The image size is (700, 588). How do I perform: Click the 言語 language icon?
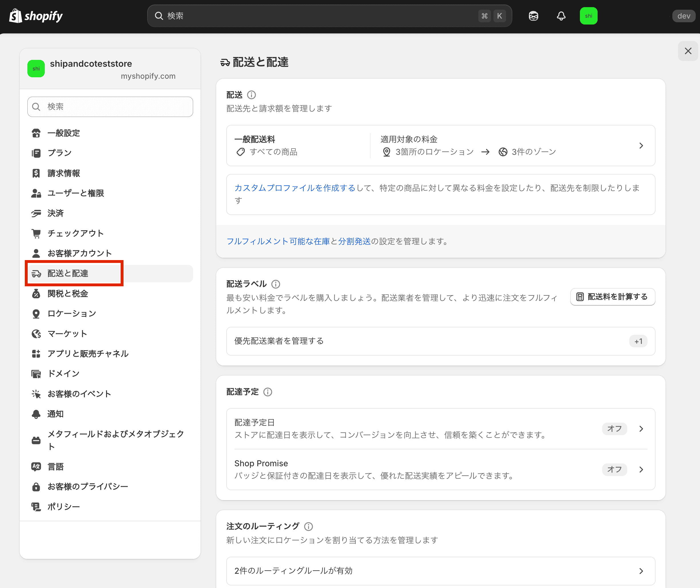coord(36,466)
